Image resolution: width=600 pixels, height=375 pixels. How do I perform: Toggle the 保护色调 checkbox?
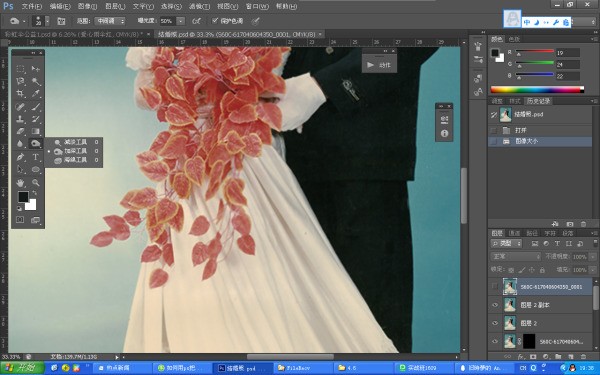215,20
